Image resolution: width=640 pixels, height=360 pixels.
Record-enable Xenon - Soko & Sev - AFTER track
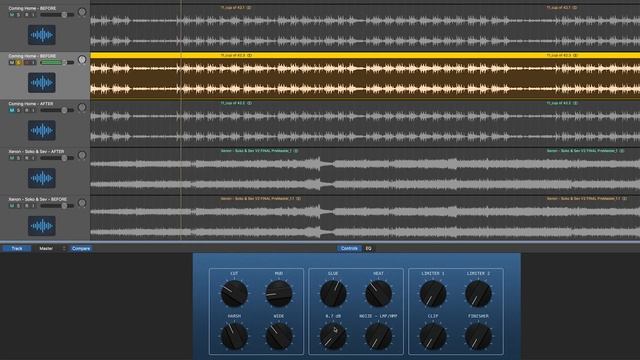point(27,158)
